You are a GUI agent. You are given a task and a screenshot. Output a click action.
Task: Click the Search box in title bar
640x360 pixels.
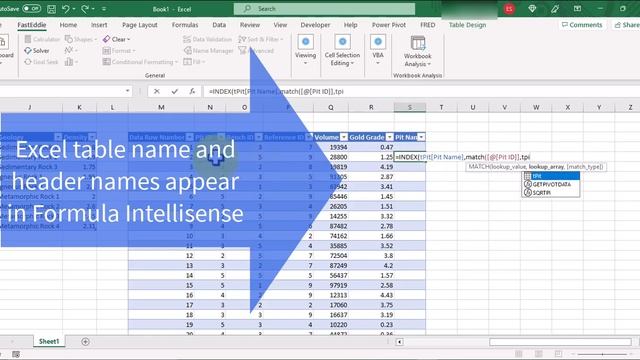[x=324, y=9]
